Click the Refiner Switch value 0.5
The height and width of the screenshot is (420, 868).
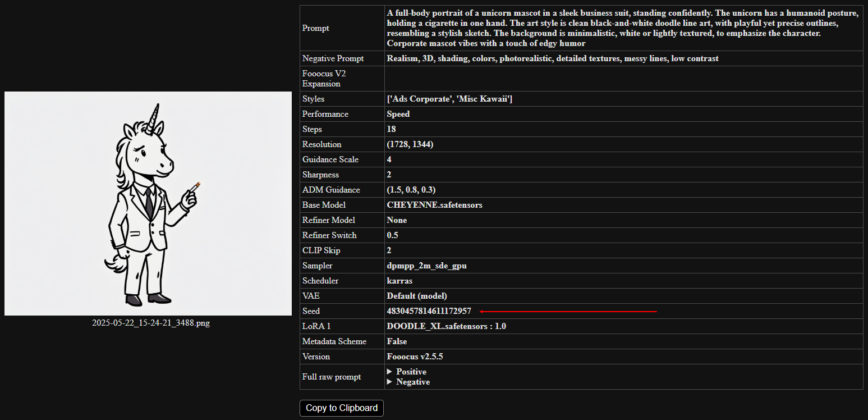tap(392, 235)
